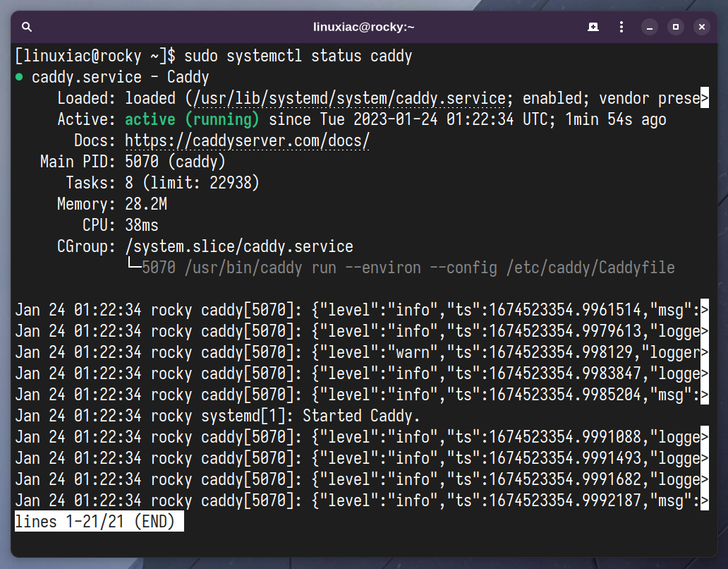Click the Tasks value 8 (limit: 22938)
The image size is (728, 569).
[x=192, y=183]
